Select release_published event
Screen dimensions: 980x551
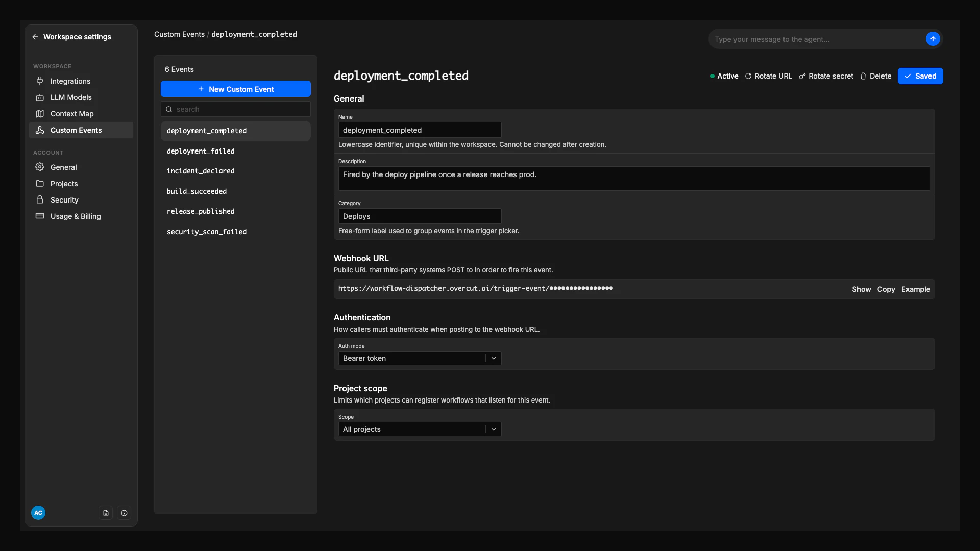click(x=235, y=211)
